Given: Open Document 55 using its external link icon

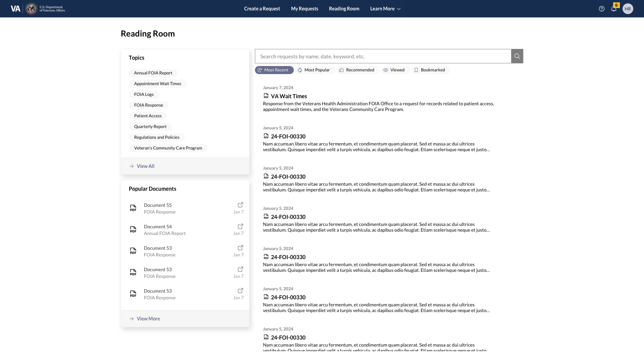Looking at the screenshot, I should [x=240, y=205].
